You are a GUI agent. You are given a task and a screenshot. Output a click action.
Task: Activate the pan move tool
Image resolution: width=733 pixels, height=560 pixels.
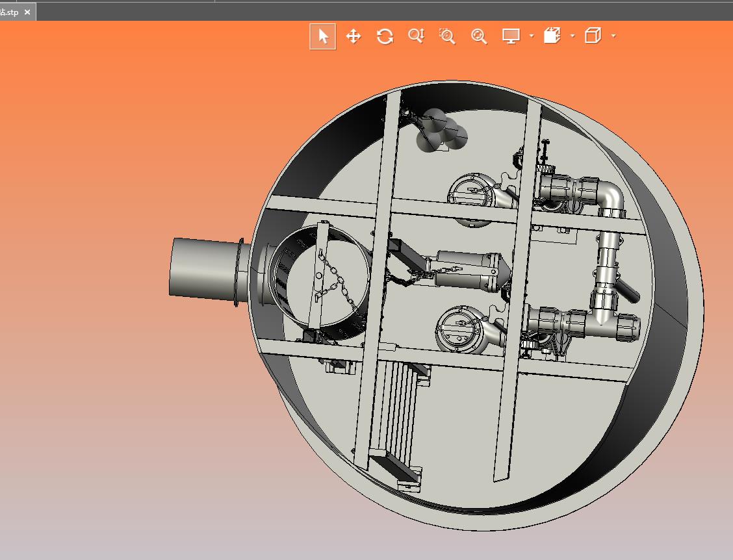pyautogui.click(x=354, y=36)
